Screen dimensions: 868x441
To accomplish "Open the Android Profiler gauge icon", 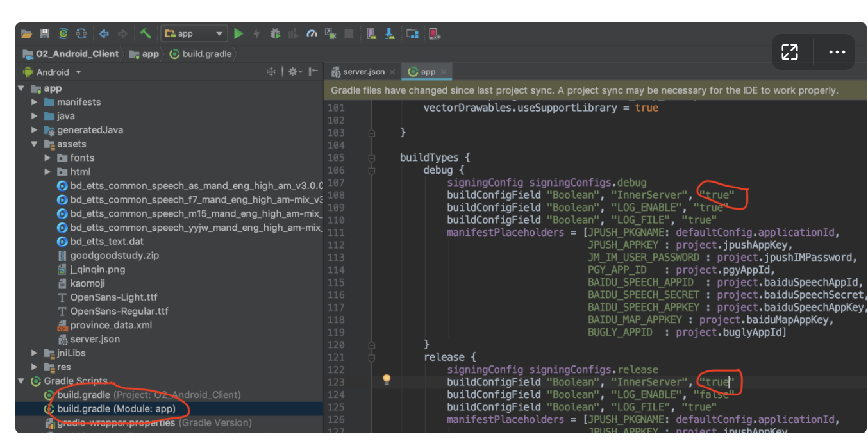I will click(x=312, y=34).
